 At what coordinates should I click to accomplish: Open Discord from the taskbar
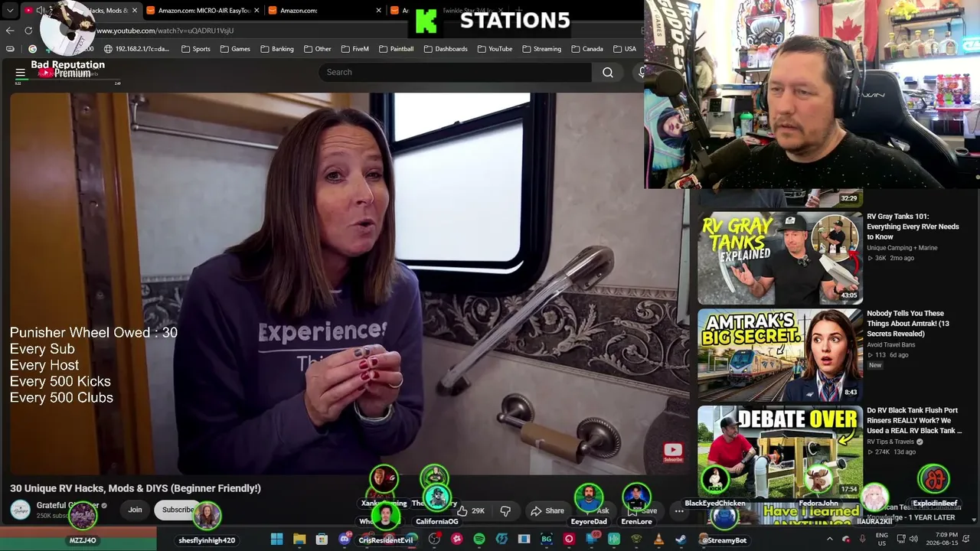click(345, 540)
